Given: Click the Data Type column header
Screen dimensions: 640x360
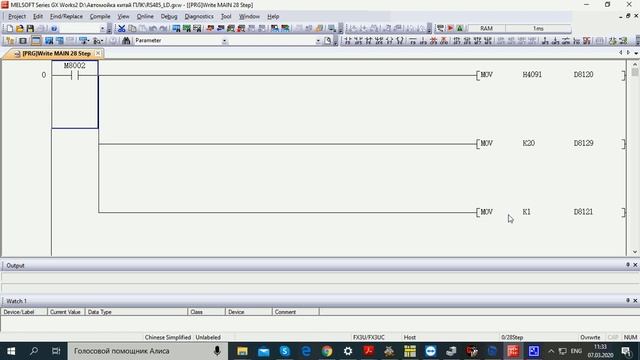Looking at the screenshot, I should tap(136, 311).
